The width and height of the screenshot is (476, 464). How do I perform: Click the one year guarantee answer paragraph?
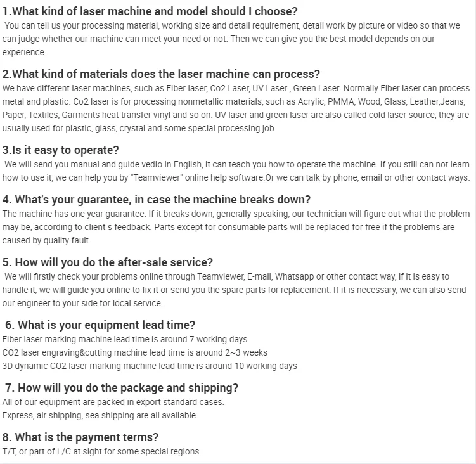[x=236, y=227]
